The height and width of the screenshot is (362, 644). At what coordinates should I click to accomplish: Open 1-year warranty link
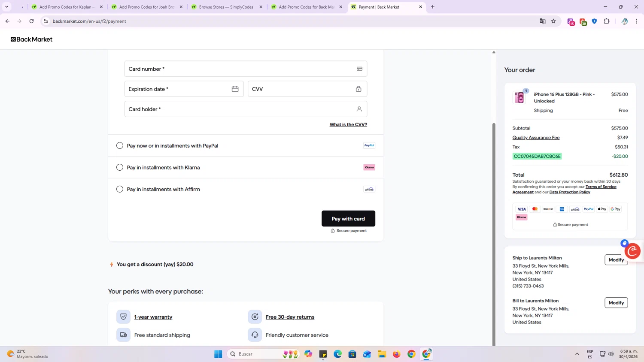[153, 317]
